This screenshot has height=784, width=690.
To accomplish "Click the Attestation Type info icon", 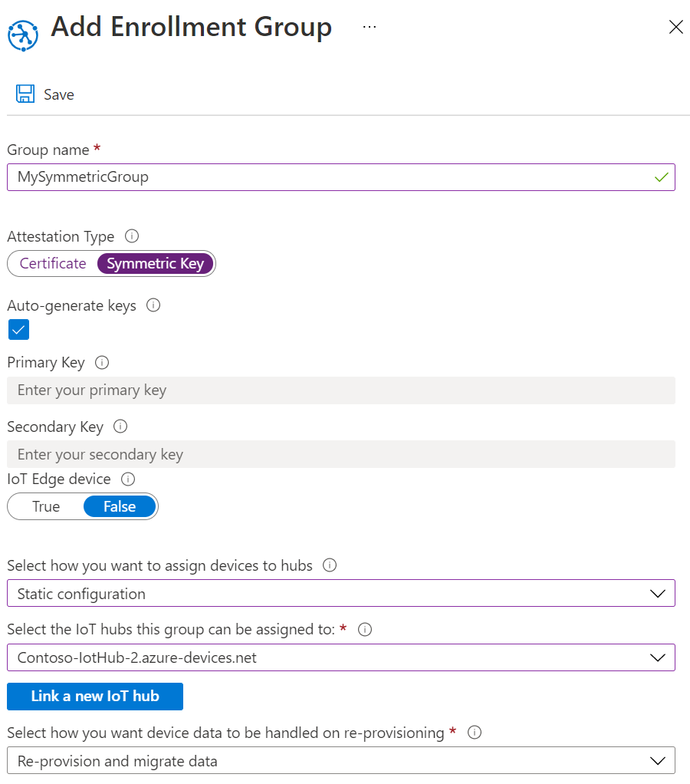I will click(131, 236).
